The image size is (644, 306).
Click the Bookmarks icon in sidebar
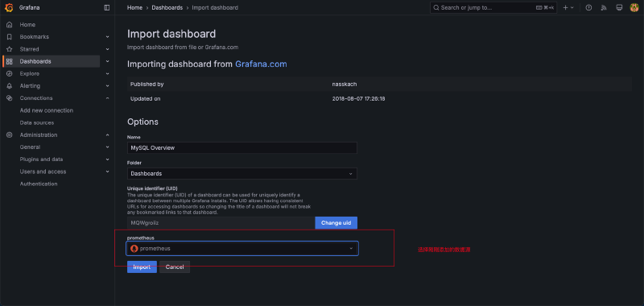(10, 37)
